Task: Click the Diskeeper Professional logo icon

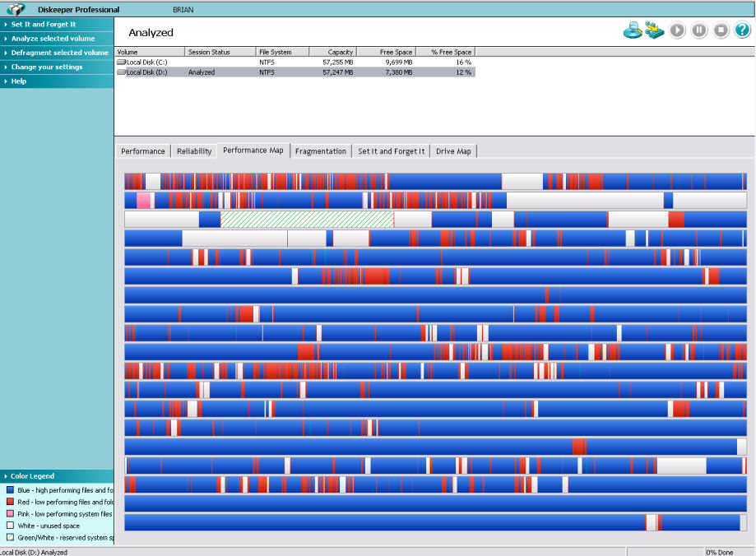Action: pyautogui.click(x=16, y=9)
